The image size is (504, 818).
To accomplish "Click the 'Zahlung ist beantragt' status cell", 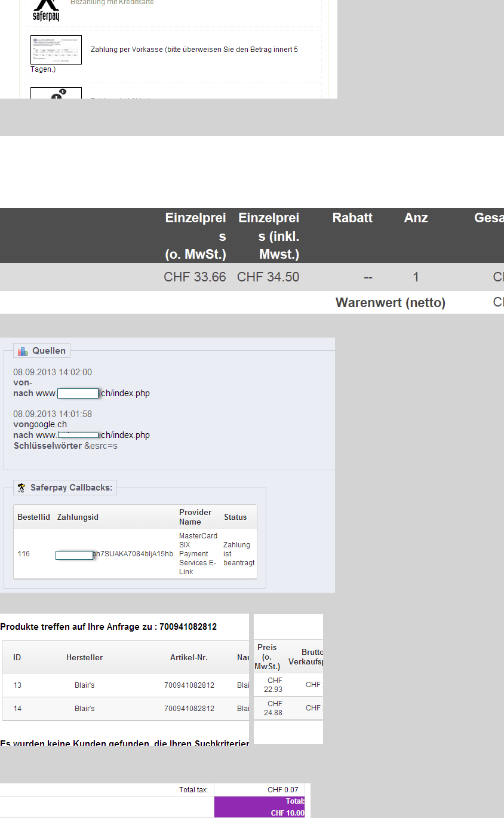I will click(x=239, y=554).
